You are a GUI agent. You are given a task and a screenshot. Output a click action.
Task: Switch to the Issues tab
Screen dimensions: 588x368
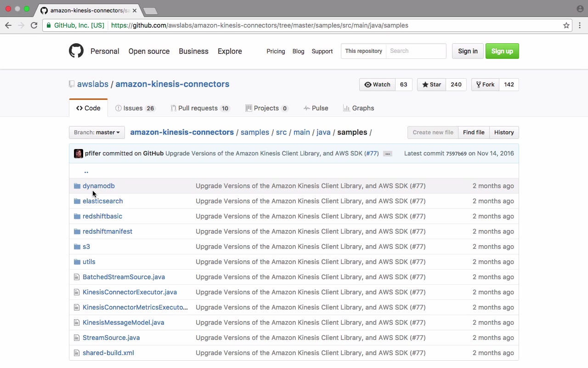(135, 108)
